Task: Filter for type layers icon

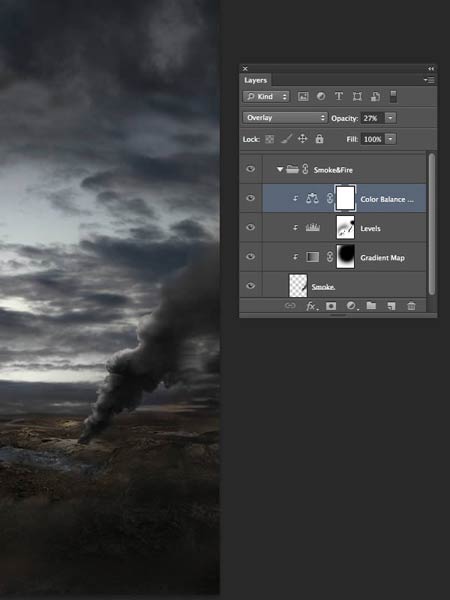Action: (339, 96)
